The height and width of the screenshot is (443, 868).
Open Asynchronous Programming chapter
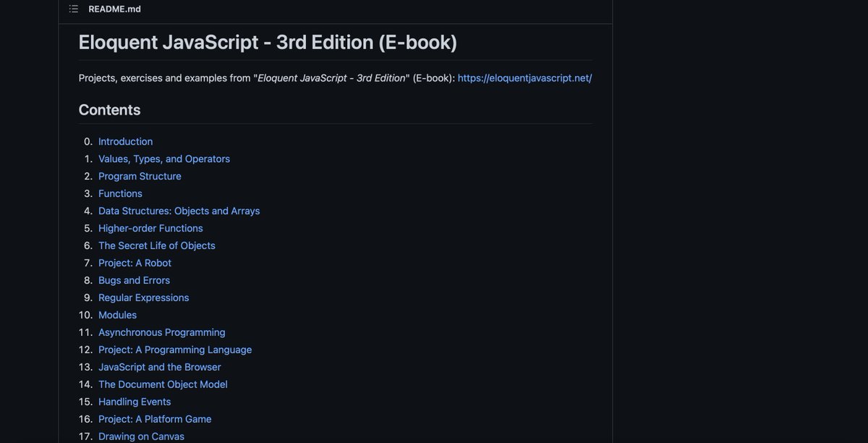[162, 332]
